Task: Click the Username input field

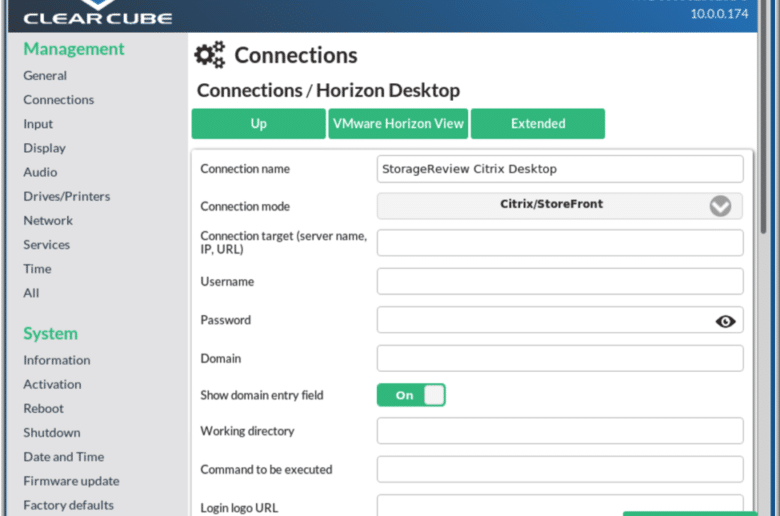Action: 560,282
